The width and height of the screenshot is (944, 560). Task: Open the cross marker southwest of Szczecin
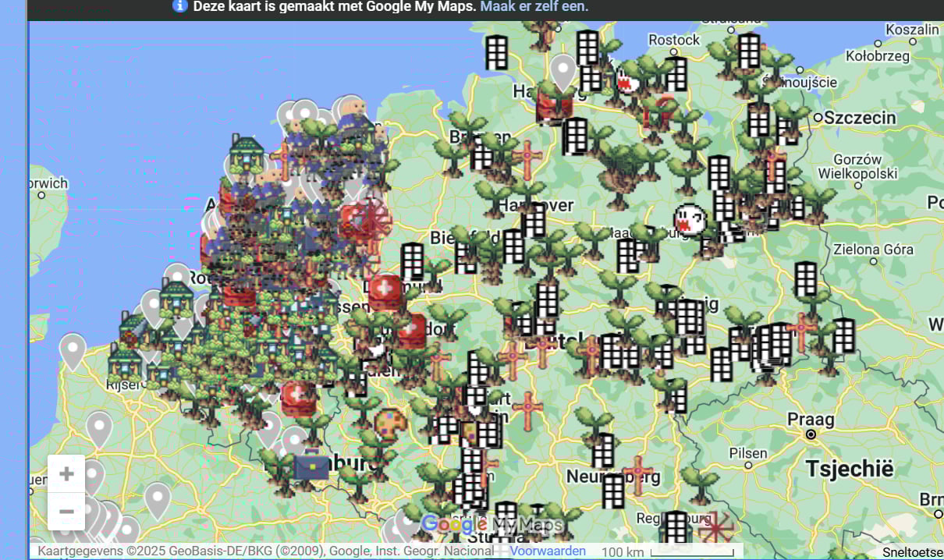(x=773, y=165)
